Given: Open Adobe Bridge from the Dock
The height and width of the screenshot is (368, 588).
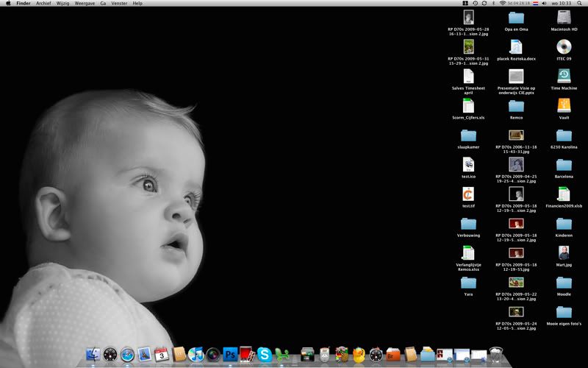Looking at the screenshot, I should (x=393, y=355).
